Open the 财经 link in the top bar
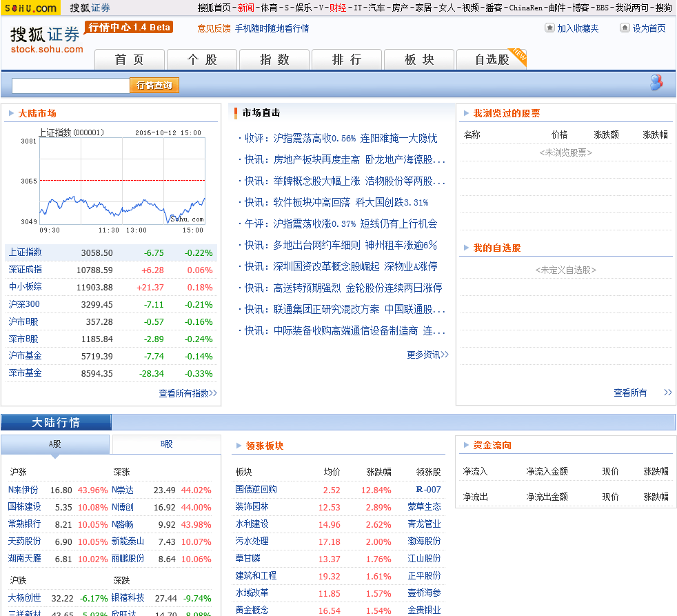677x616 pixels. click(x=338, y=8)
